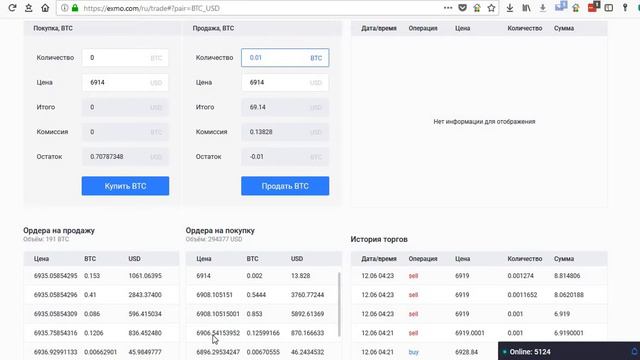Click the blue overlapping-squares extension icon

point(561,7)
